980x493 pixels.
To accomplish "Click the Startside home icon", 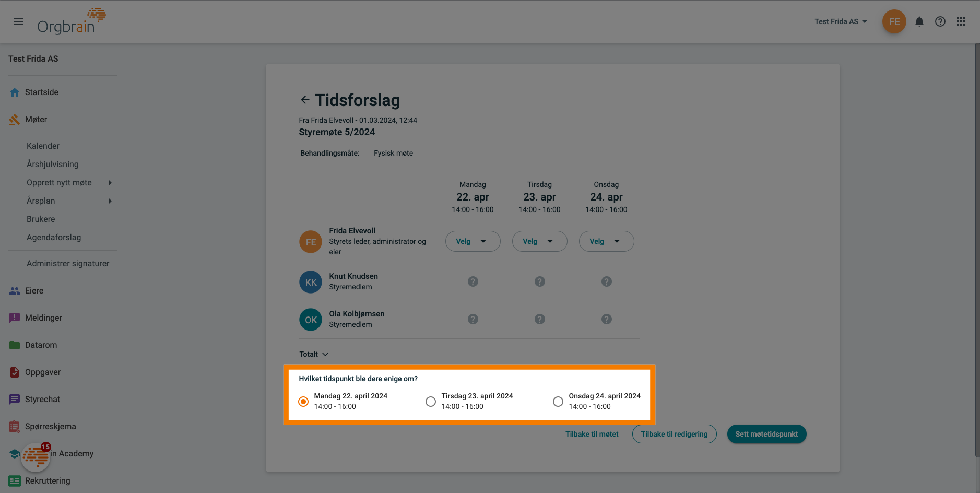I will click(15, 92).
